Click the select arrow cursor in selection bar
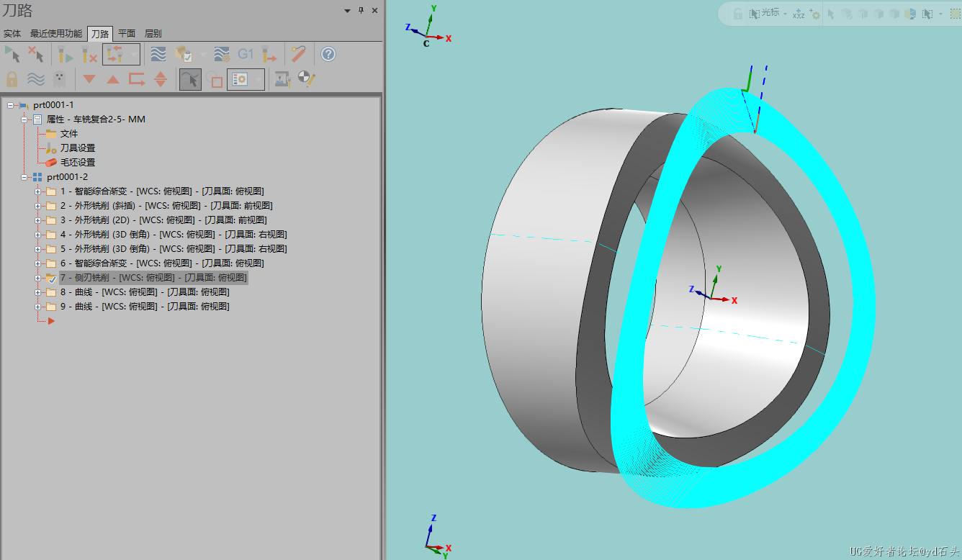Viewport: 962px width, 560px height. click(x=831, y=14)
